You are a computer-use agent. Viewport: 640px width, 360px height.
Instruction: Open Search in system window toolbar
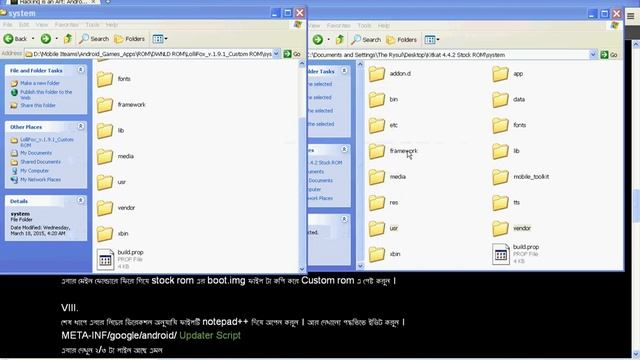point(94,39)
